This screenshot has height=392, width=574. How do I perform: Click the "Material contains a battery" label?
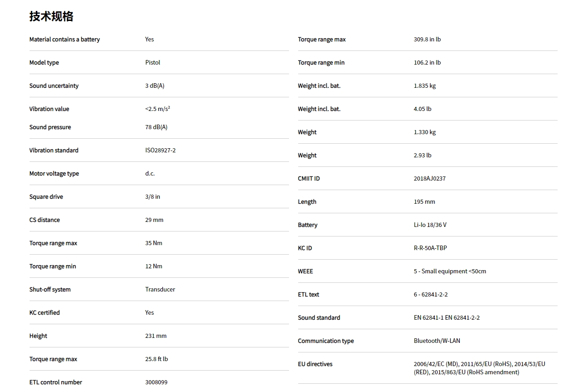pyautogui.click(x=65, y=40)
